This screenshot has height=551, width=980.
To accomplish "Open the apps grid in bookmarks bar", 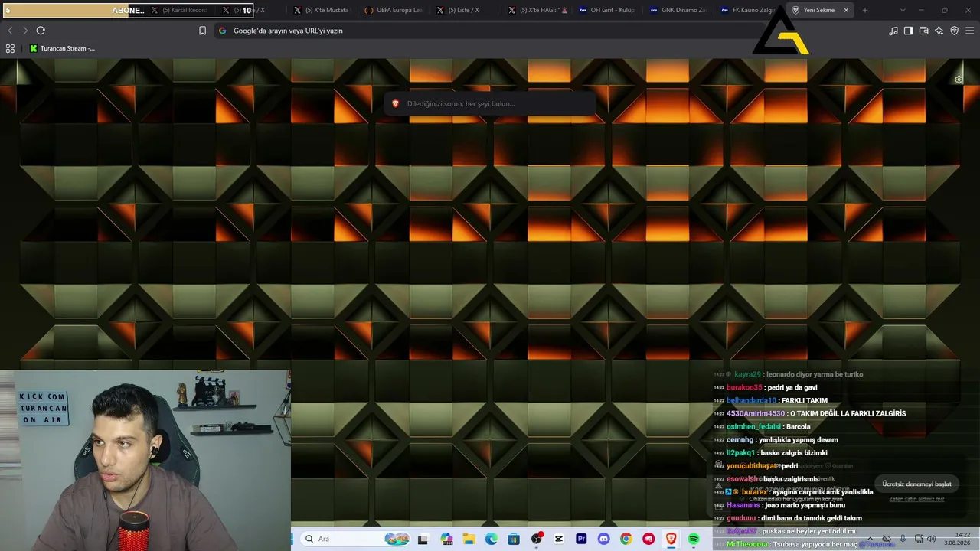I will [10, 48].
